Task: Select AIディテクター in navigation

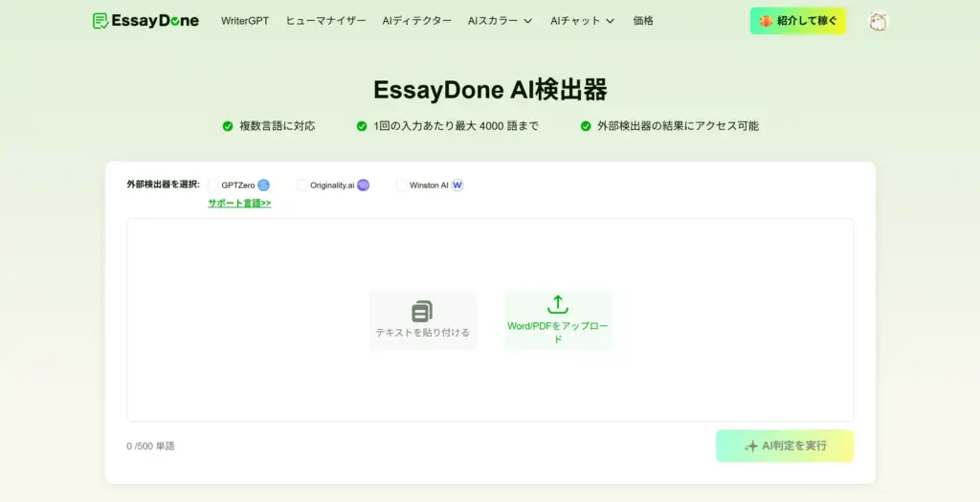Action: [x=416, y=21]
